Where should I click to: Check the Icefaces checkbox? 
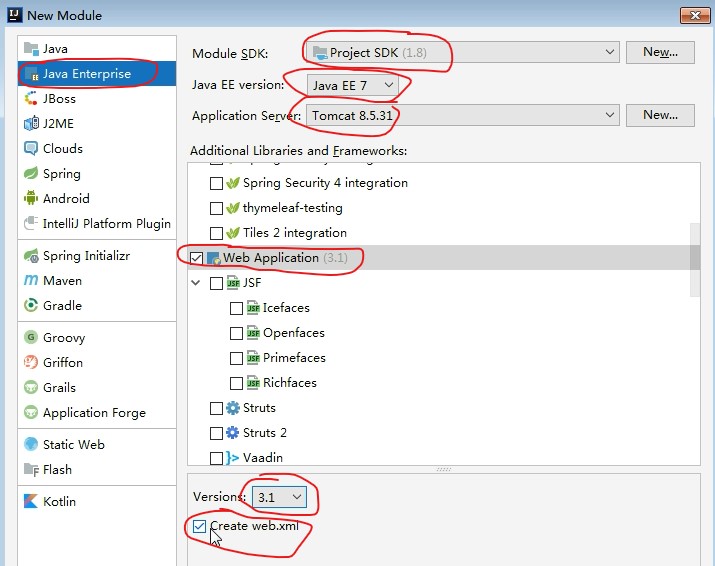(236, 308)
